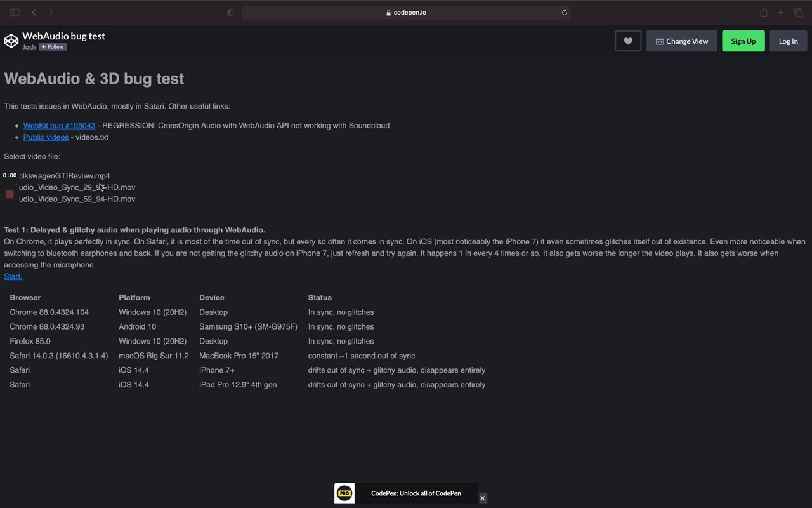Click the browser forward arrow
Screen dimensions: 812x508
[51, 12]
